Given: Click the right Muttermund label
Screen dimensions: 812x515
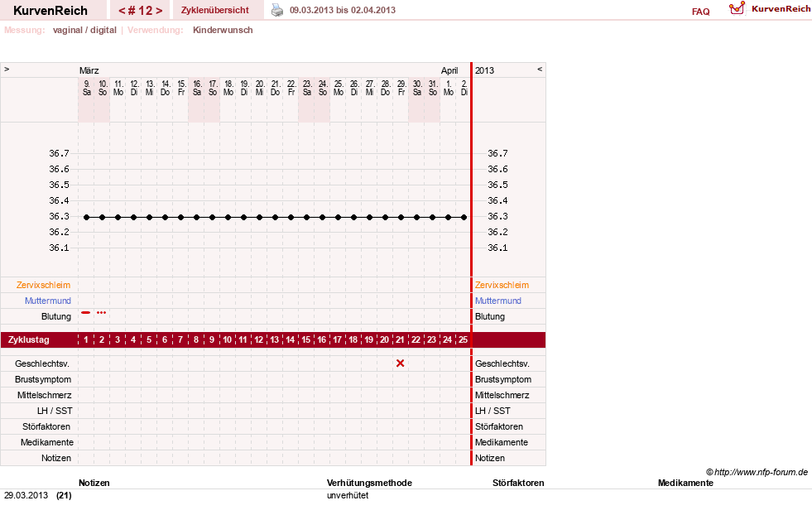Looking at the screenshot, I should coord(498,301).
